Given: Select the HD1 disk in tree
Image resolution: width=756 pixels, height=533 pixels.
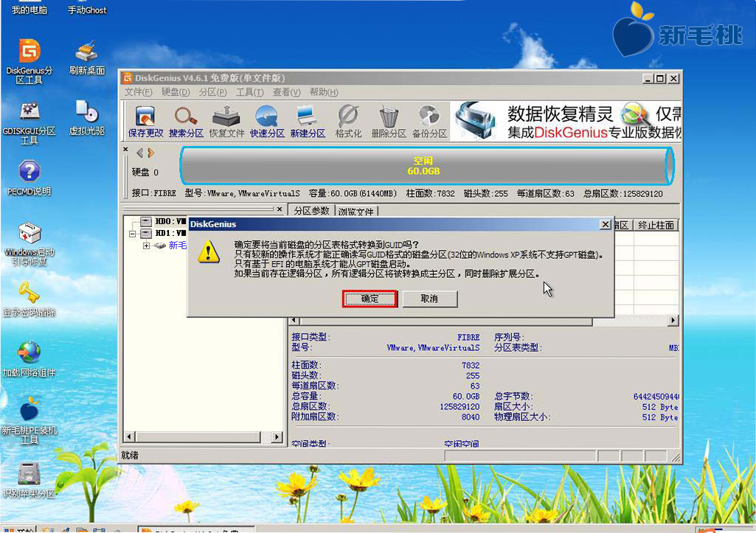Looking at the screenshot, I should point(164,234).
